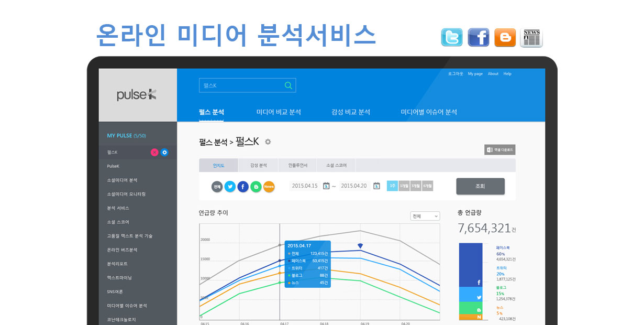Select the Facebook media filter circle

[x=243, y=187]
